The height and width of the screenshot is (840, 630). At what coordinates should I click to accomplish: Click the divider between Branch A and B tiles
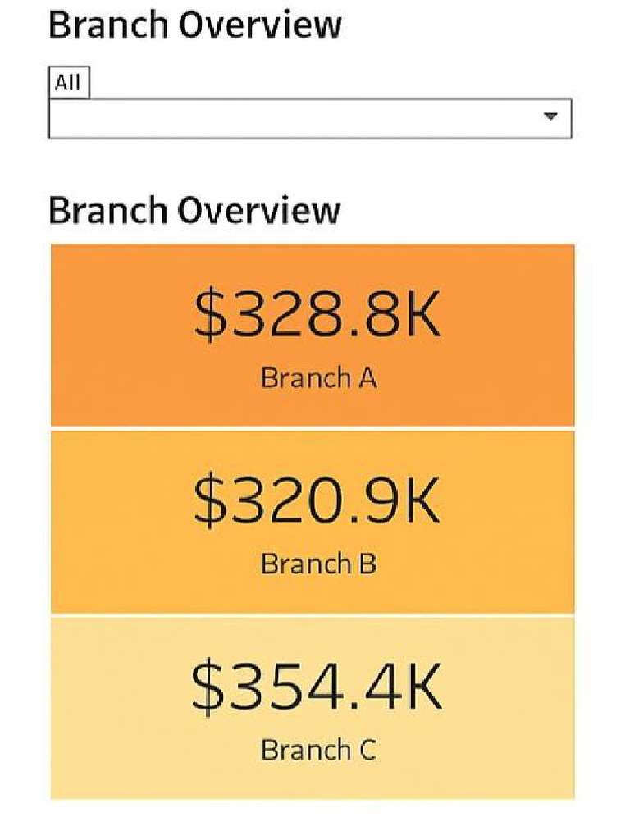tap(313, 428)
